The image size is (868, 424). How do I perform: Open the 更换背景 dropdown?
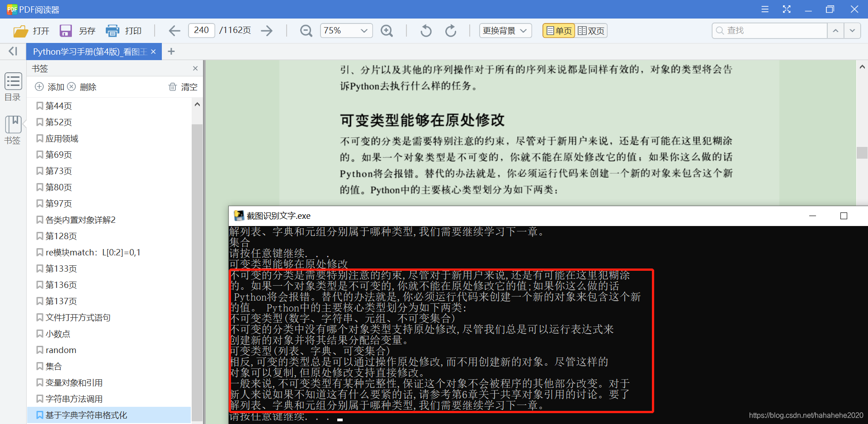pos(505,30)
